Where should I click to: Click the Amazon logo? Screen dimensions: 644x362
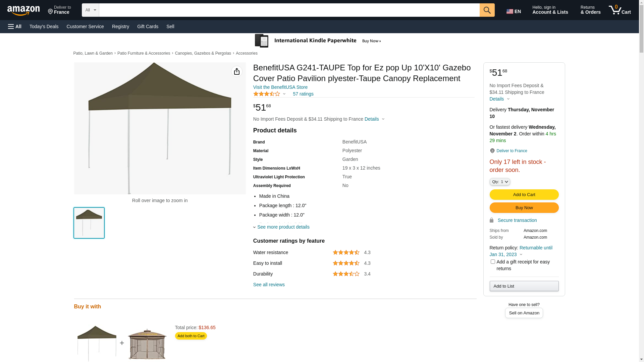(23, 10)
